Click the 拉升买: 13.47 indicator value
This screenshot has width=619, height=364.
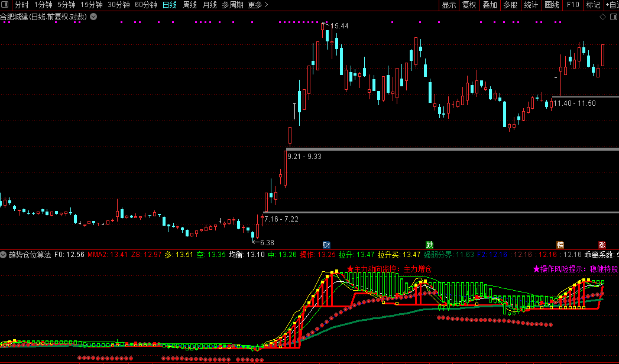tap(399, 255)
